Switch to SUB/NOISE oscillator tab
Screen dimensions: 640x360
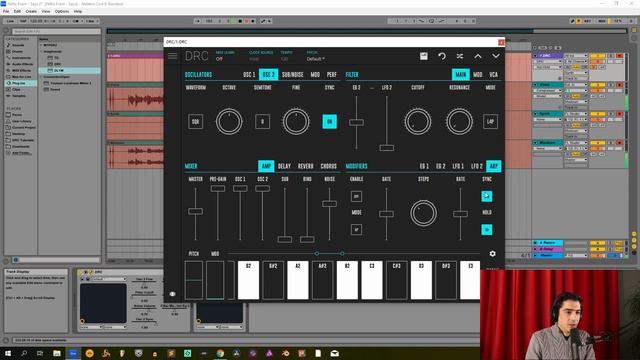(293, 75)
